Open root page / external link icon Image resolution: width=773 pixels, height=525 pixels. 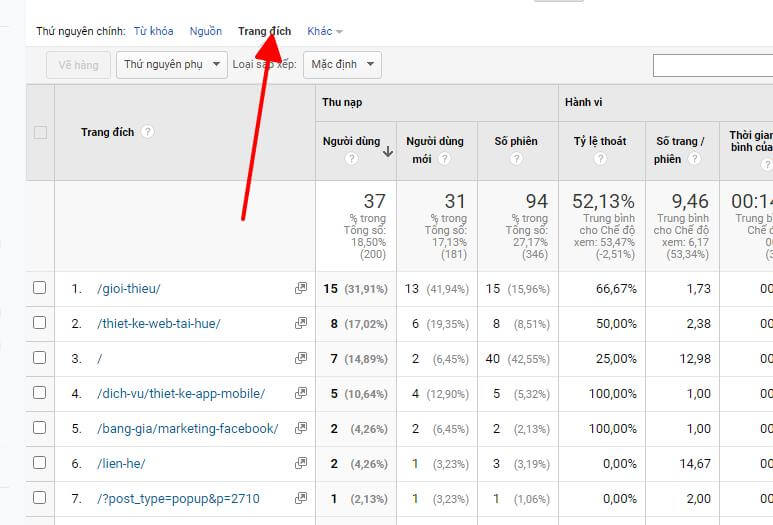coord(301,358)
